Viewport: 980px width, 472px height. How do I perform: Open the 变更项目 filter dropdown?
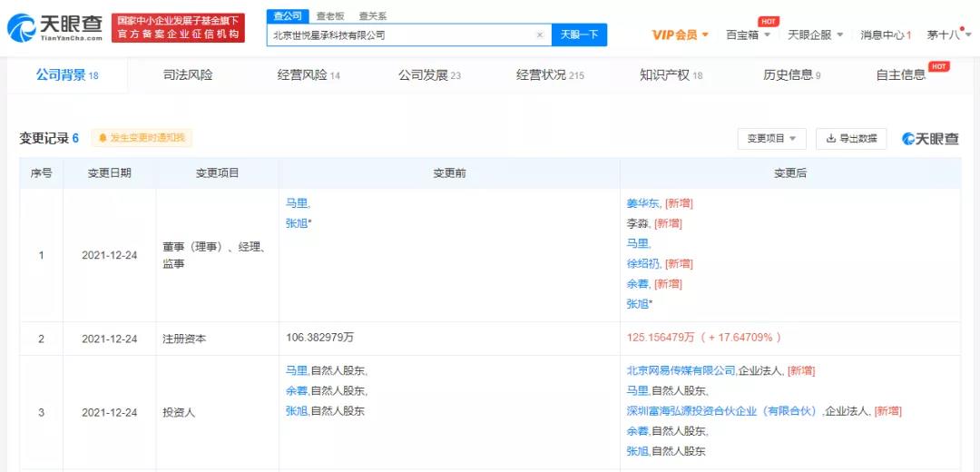coord(770,139)
